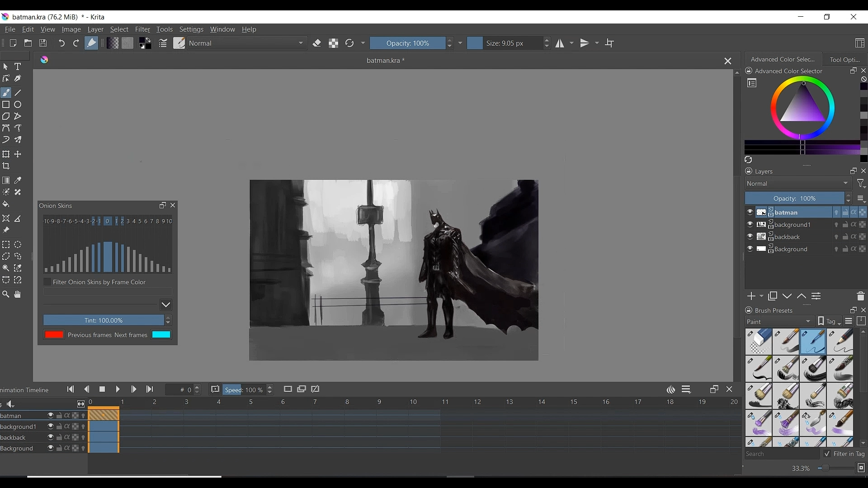The width and height of the screenshot is (868, 488).
Task: Choose the Fill bucket tool
Action: click(6, 204)
